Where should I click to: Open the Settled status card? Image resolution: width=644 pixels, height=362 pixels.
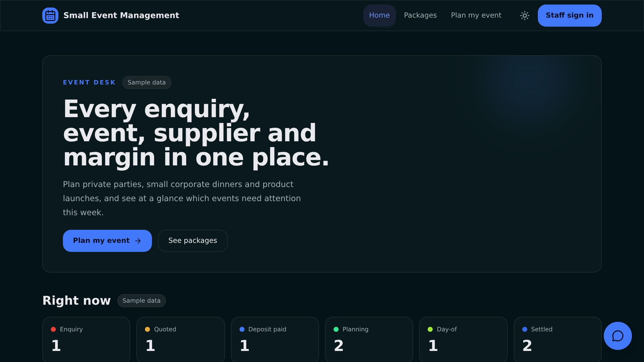click(557, 339)
